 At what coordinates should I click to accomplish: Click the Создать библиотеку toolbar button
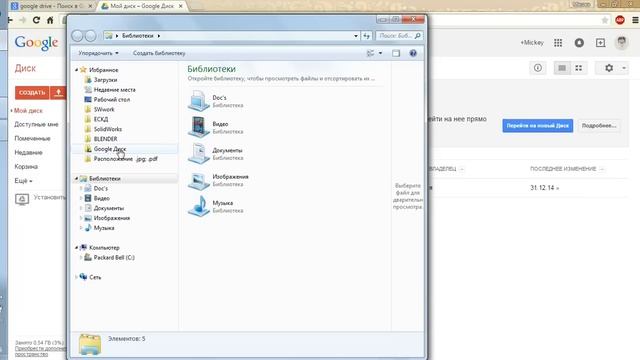pos(159,53)
